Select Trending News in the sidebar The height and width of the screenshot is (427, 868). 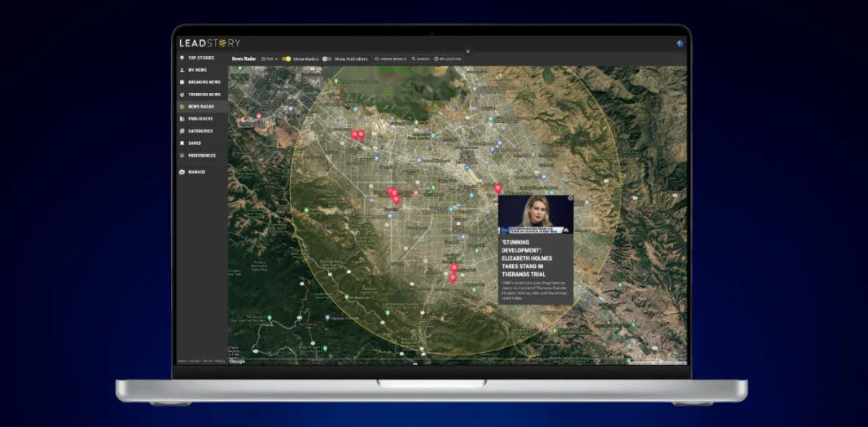[203, 95]
